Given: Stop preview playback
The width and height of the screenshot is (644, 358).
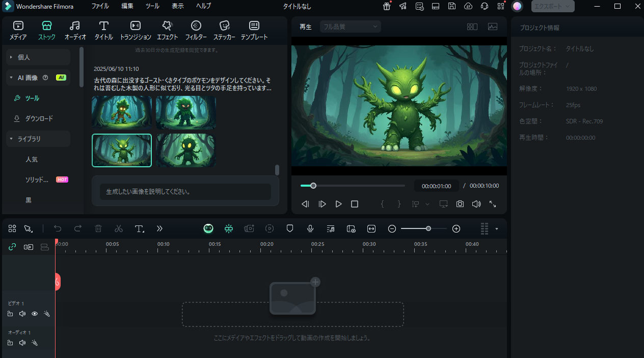Looking at the screenshot, I should (355, 204).
